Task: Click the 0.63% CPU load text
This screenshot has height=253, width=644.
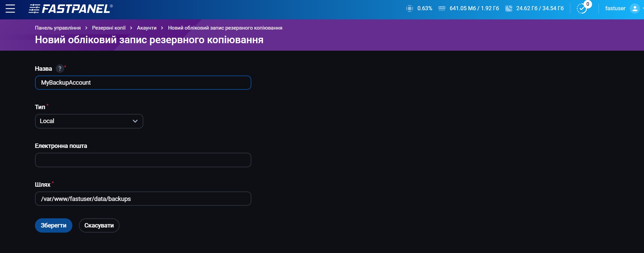Action: pos(425,9)
